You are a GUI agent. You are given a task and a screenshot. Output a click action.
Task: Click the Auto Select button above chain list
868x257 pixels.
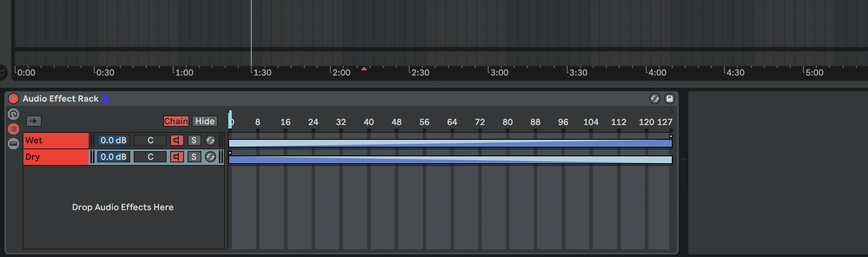pyautogui.click(x=33, y=121)
